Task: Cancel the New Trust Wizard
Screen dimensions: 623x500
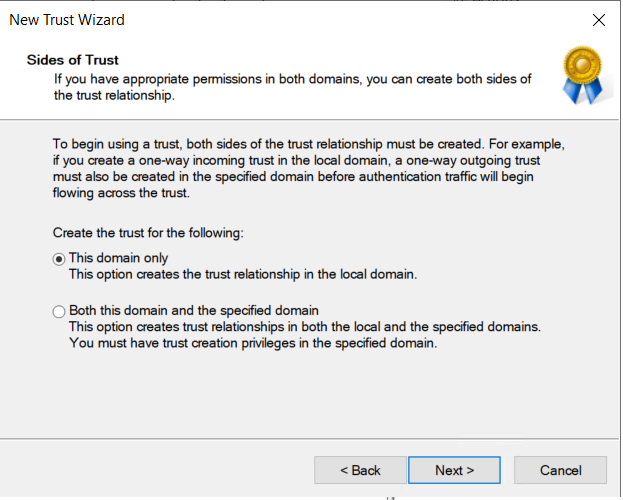Action: tap(560, 470)
